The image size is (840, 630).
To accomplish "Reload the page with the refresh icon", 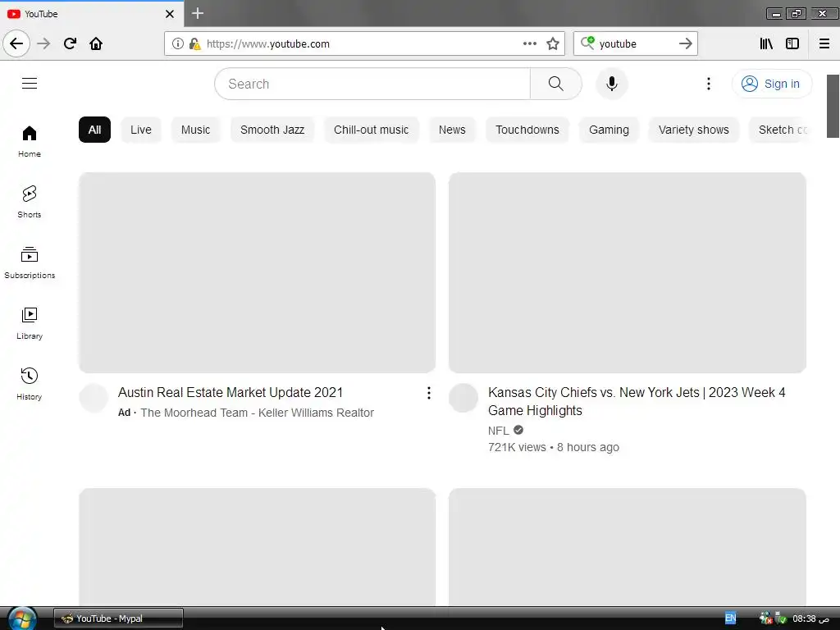I will [70, 43].
